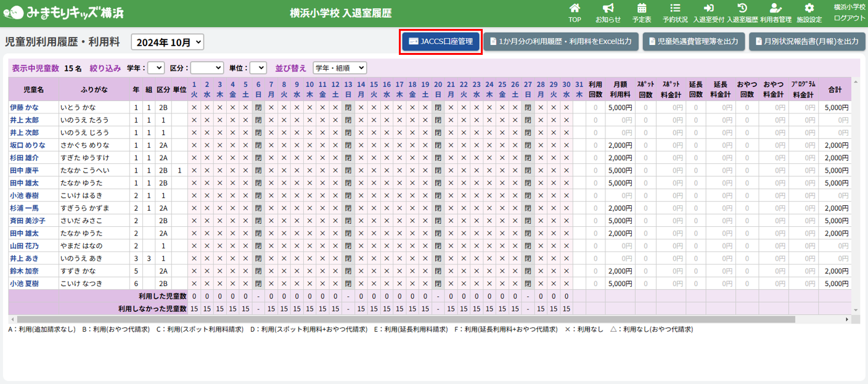Expand the 区分 filter dropdown
Viewport: 868px width, 384px height.
(207, 68)
